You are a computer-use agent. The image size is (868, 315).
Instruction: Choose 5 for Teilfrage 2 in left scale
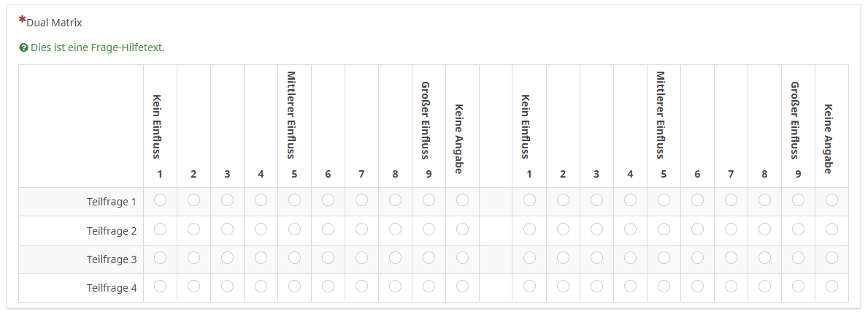click(x=294, y=229)
